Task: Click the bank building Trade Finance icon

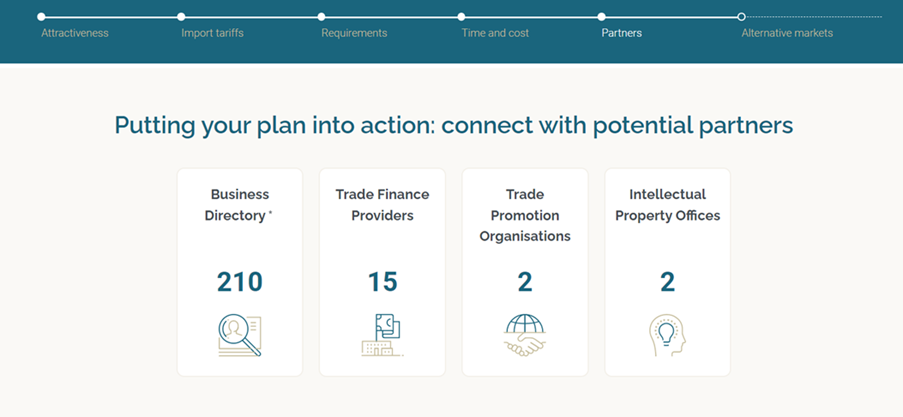Action: coord(382,335)
